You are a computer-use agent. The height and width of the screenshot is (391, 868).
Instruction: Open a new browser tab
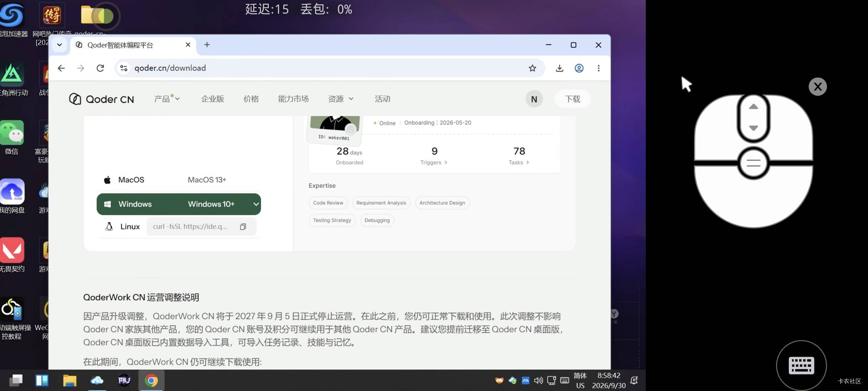click(x=207, y=45)
